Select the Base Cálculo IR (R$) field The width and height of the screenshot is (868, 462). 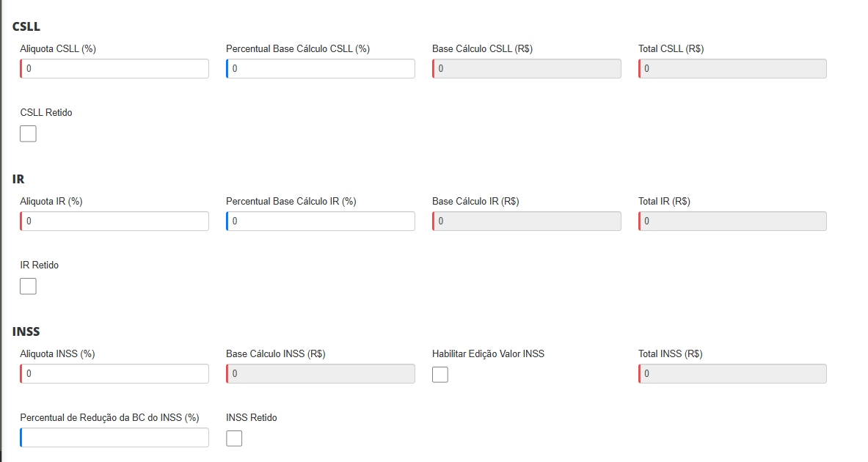[x=527, y=221]
